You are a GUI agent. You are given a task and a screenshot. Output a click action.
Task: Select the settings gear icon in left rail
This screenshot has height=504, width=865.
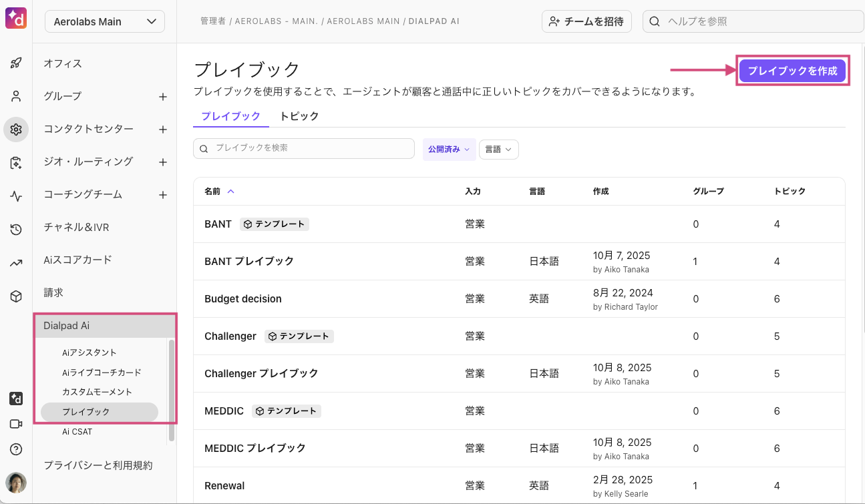(16, 130)
